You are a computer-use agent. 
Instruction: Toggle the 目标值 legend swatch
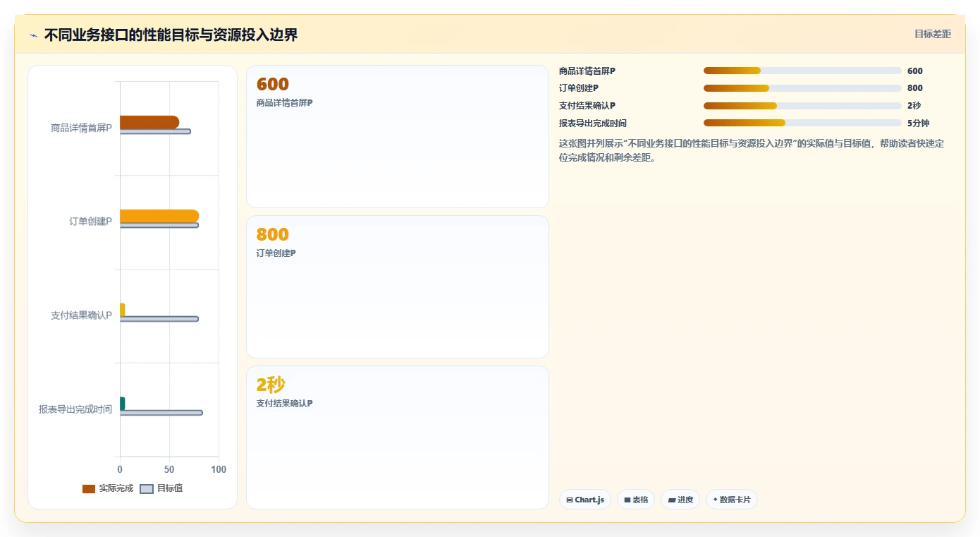(x=147, y=489)
